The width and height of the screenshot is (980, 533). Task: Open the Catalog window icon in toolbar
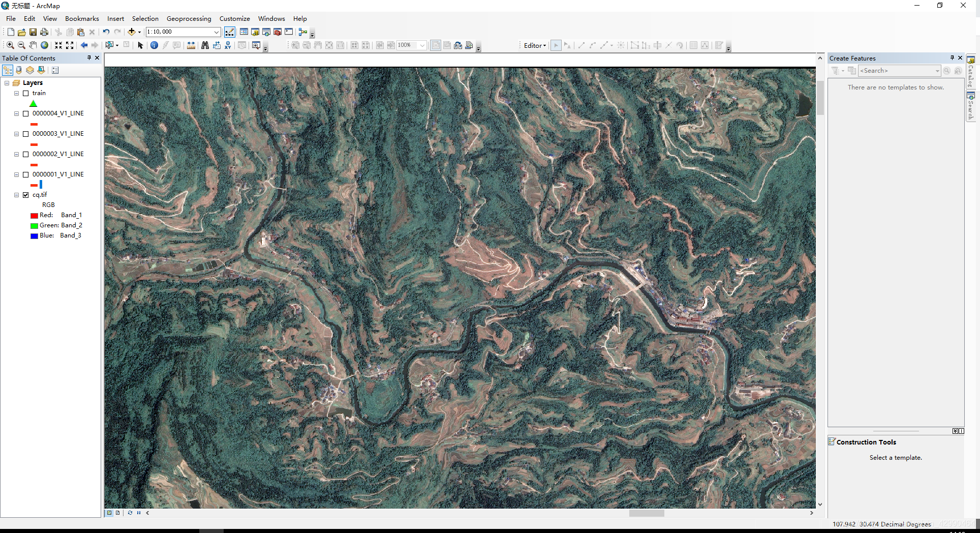(x=255, y=32)
